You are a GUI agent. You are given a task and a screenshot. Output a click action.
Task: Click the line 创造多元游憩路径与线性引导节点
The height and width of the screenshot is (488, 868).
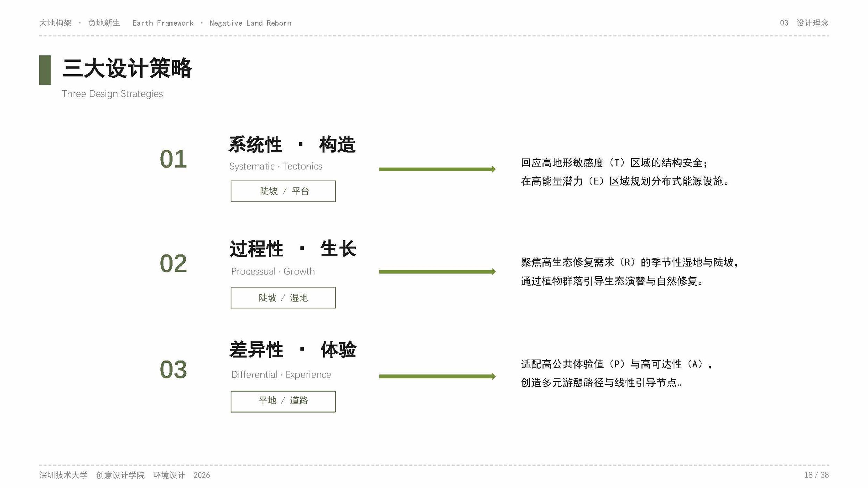click(x=601, y=382)
